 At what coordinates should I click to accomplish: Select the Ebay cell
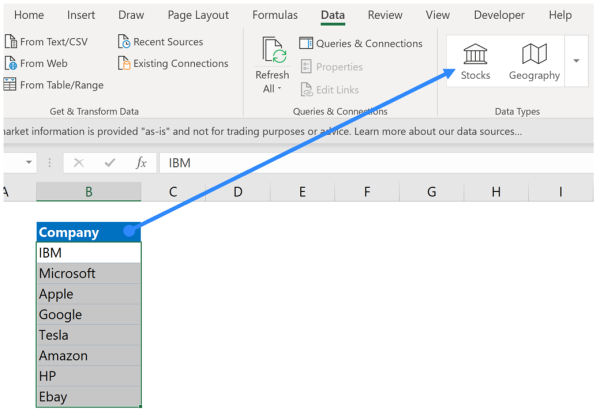(x=89, y=397)
